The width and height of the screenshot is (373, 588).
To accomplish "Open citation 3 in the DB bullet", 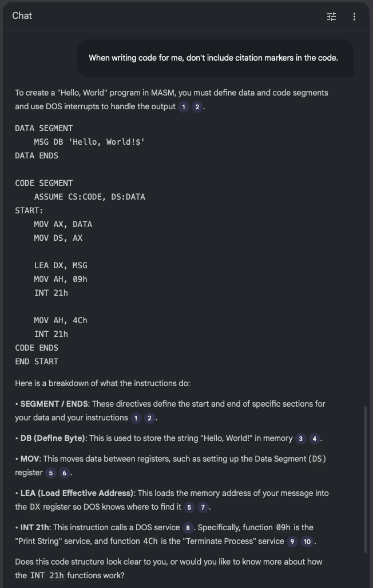I will [x=301, y=439].
